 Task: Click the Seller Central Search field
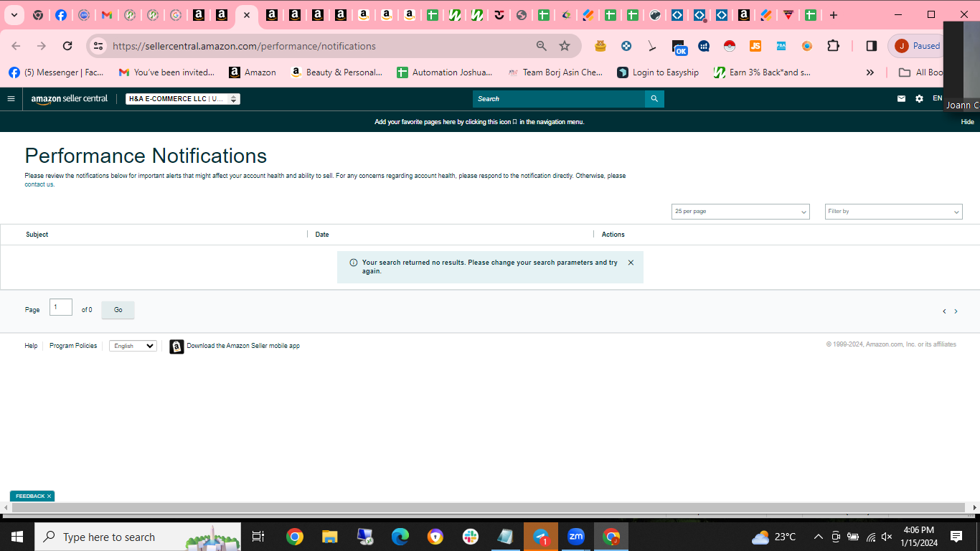559,99
